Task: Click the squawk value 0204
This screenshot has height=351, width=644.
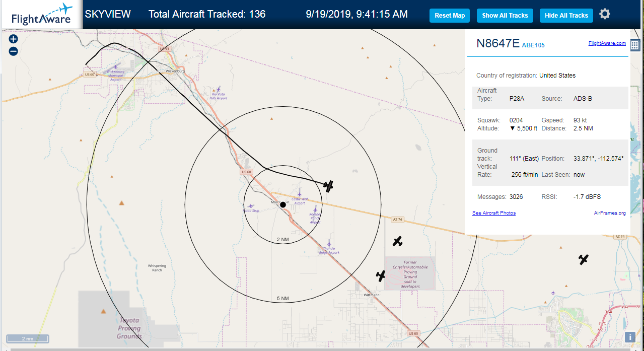Action: (x=516, y=120)
